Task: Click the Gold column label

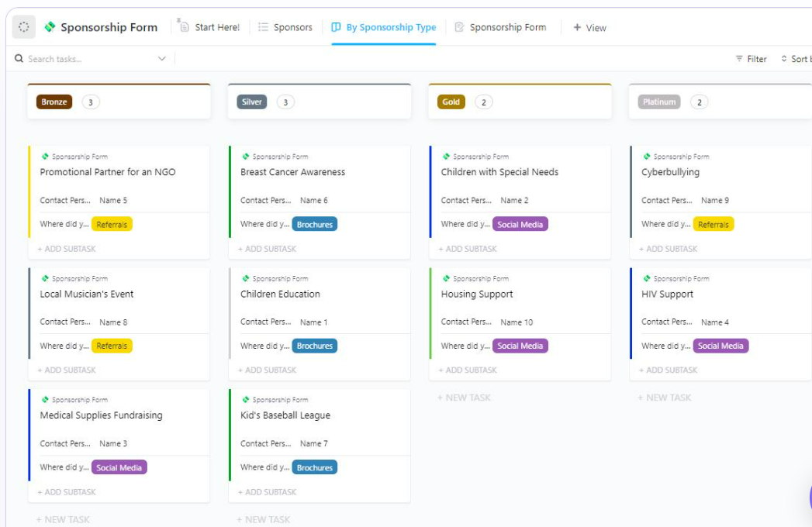Action: coord(451,102)
